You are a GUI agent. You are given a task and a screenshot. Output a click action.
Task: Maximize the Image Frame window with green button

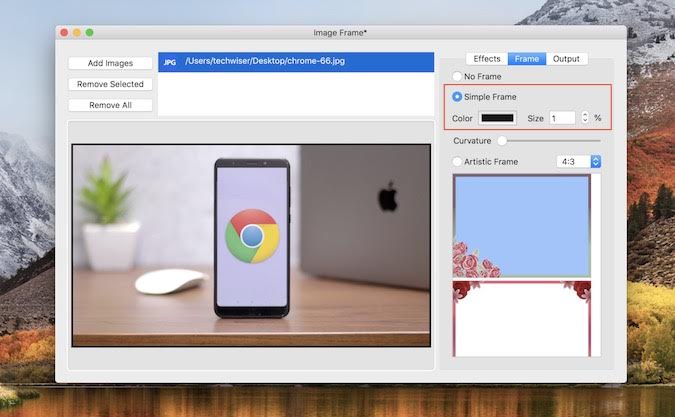tap(90, 33)
